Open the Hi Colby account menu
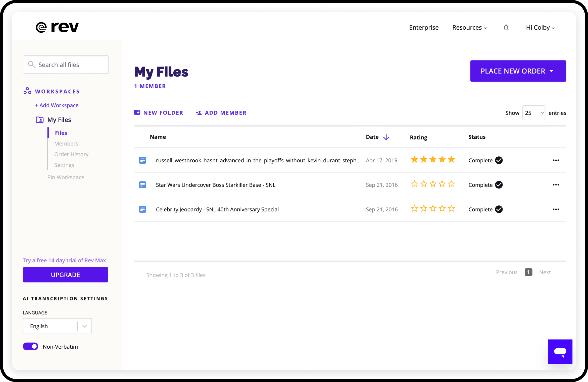 [540, 27]
